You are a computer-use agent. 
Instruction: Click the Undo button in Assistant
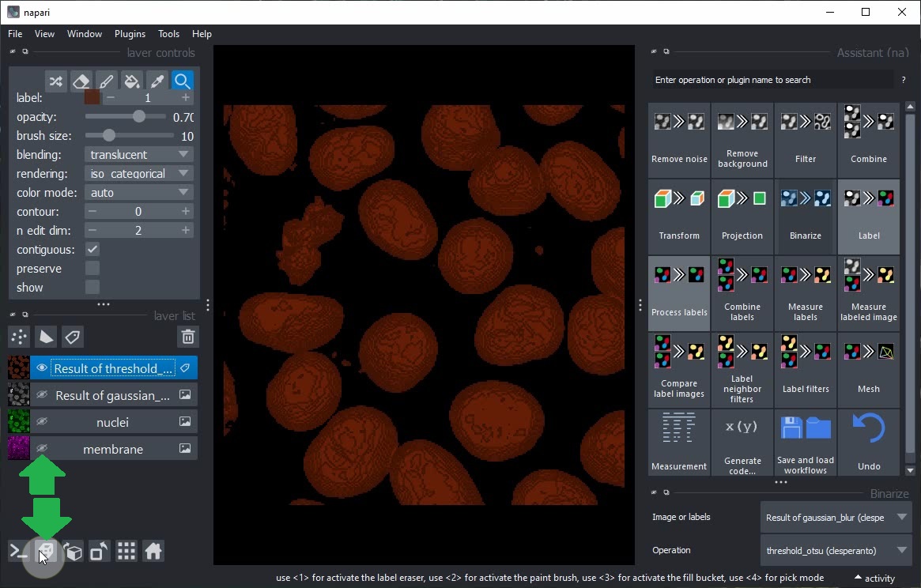pos(868,443)
